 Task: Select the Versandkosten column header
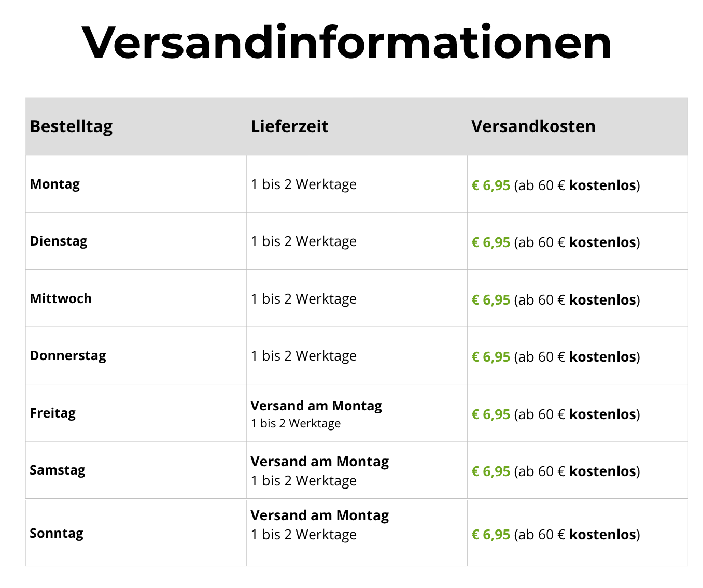click(533, 126)
